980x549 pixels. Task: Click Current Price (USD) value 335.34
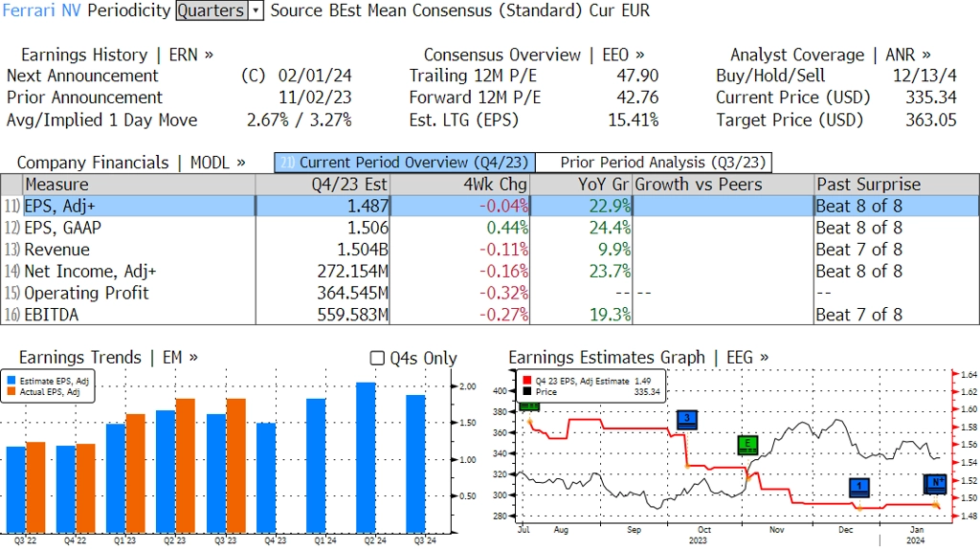point(931,98)
